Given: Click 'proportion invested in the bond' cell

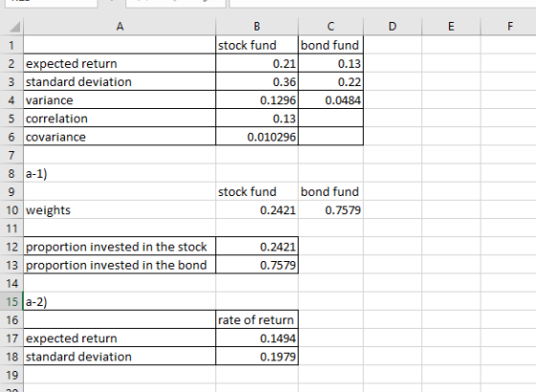Looking at the screenshot, I should coord(120,265).
